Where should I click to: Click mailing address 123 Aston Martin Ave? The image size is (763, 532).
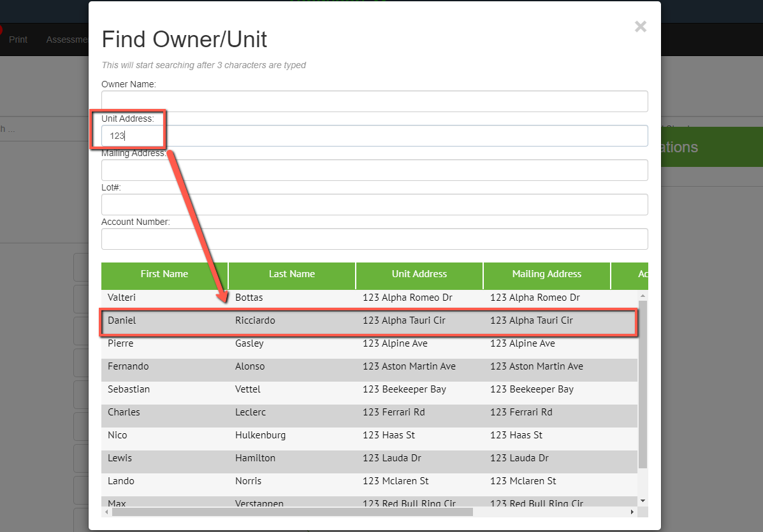coord(537,366)
